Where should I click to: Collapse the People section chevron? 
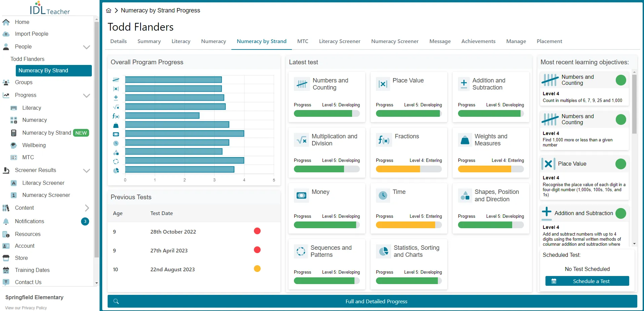86,47
